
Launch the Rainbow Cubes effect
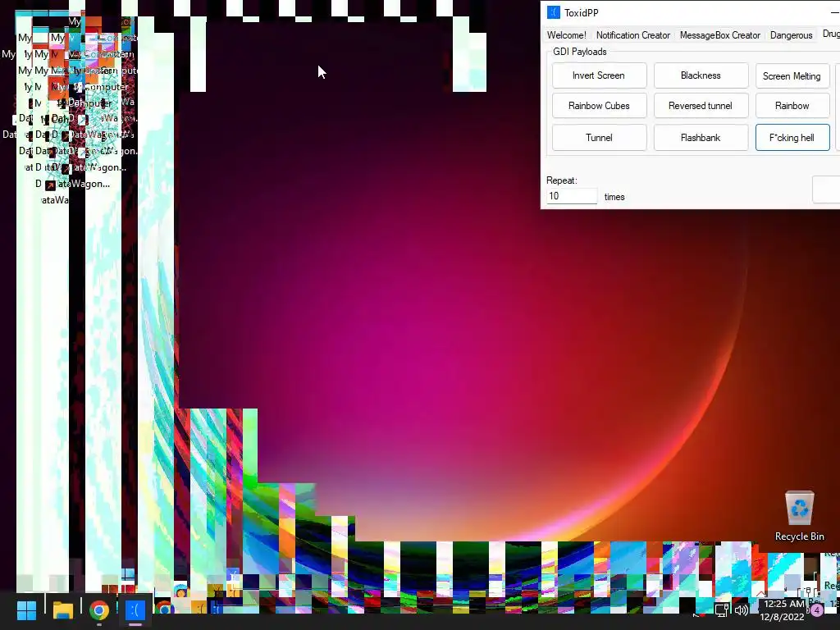(599, 106)
